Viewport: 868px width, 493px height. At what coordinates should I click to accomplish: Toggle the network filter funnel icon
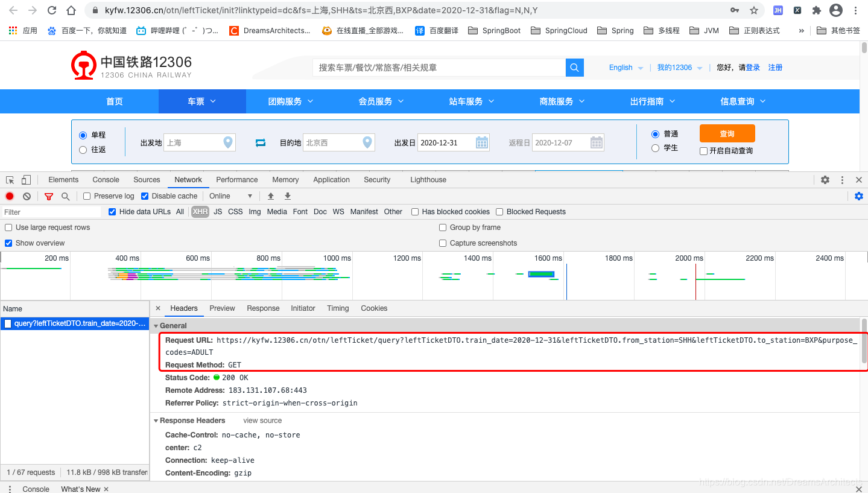(49, 196)
